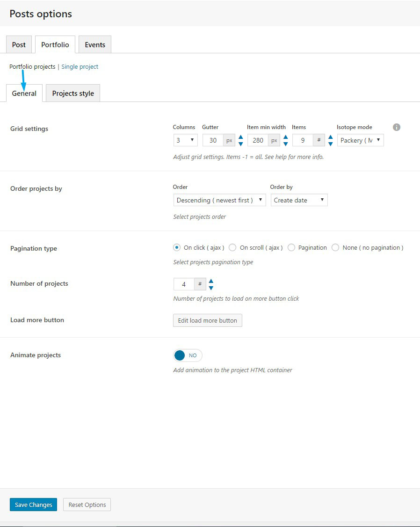Open the Isotope mode dropdown
This screenshot has width=420, height=527.
pyautogui.click(x=360, y=140)
